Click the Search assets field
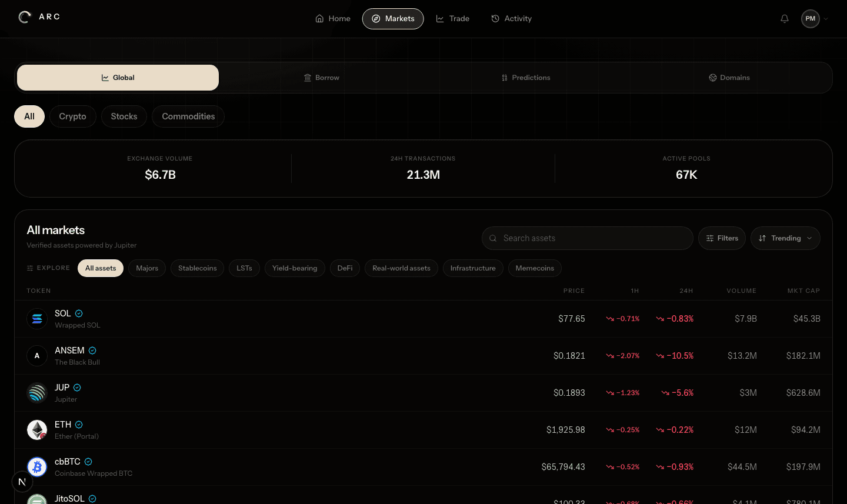The image size is (847, 504). pos(588,238)
